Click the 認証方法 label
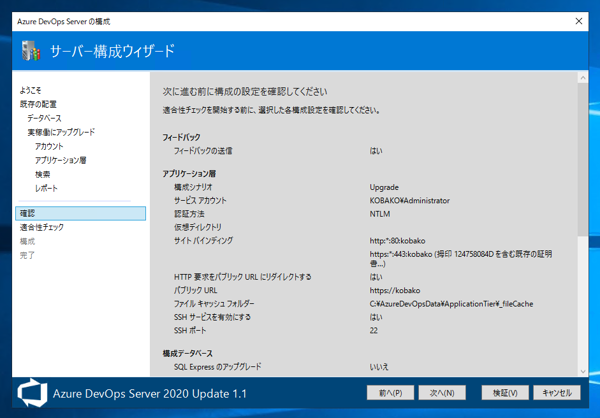 [189, 214]
